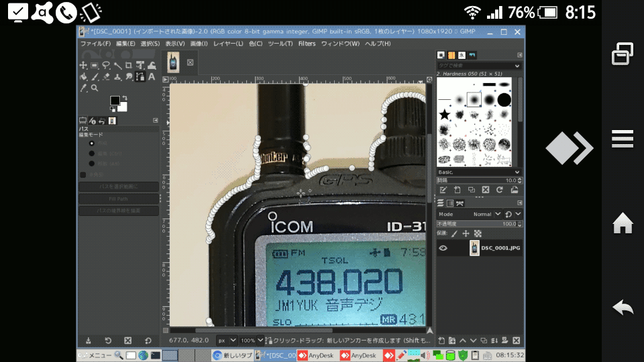Raise the layer with up arrow

pyautogui.click(x=463, y=341)
